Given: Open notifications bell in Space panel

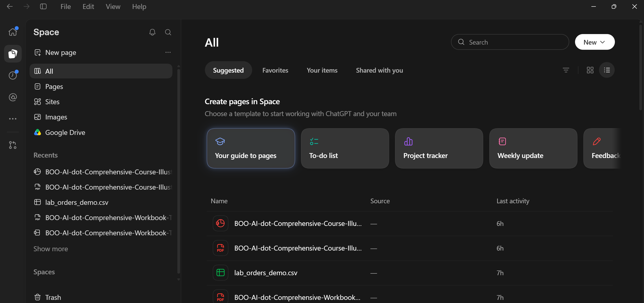Looking at the screenshot, I should click(x=152, y=32).
